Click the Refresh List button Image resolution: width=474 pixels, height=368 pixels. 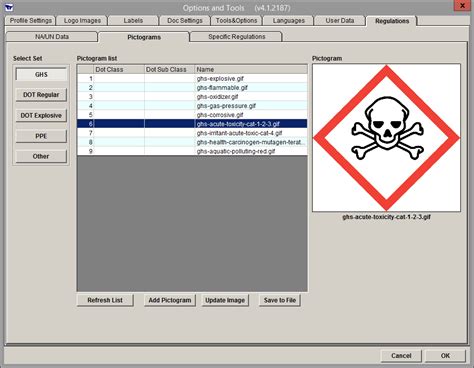coord(105,300)
